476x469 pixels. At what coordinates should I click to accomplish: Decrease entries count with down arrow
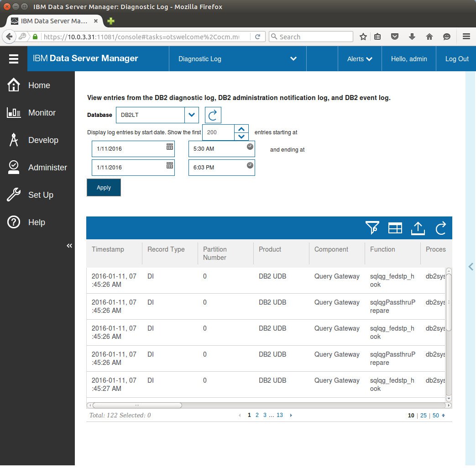241,137
